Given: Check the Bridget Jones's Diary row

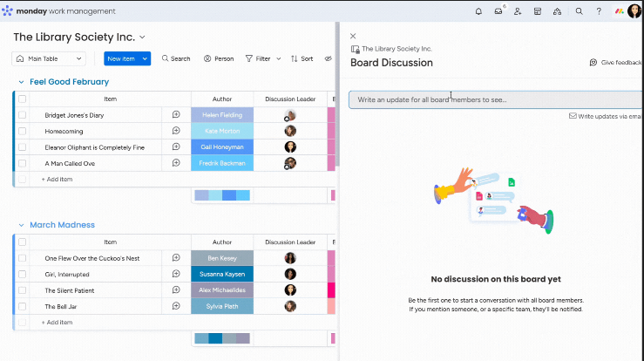Looking at the screenshot, I should (x=22, y=115).
